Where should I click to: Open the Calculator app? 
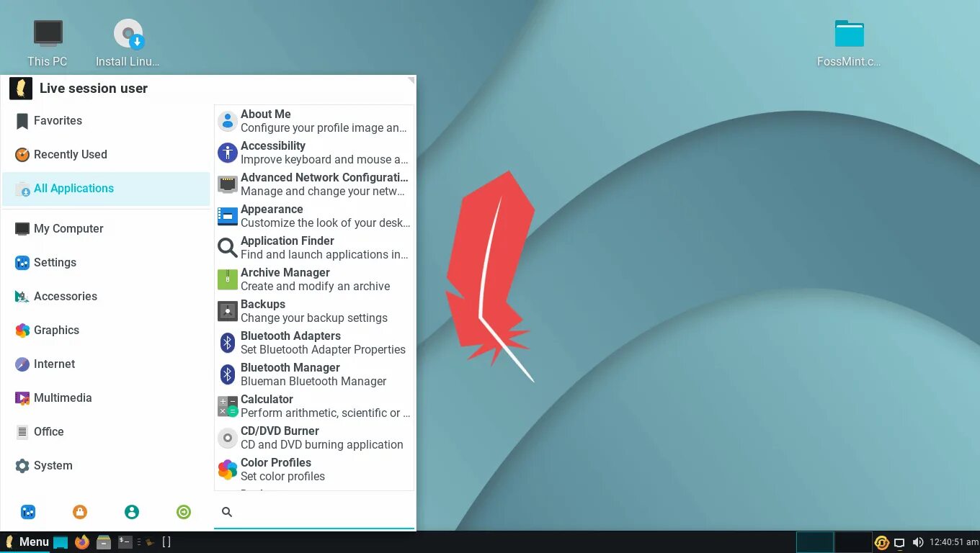click(x=314, y=406)
